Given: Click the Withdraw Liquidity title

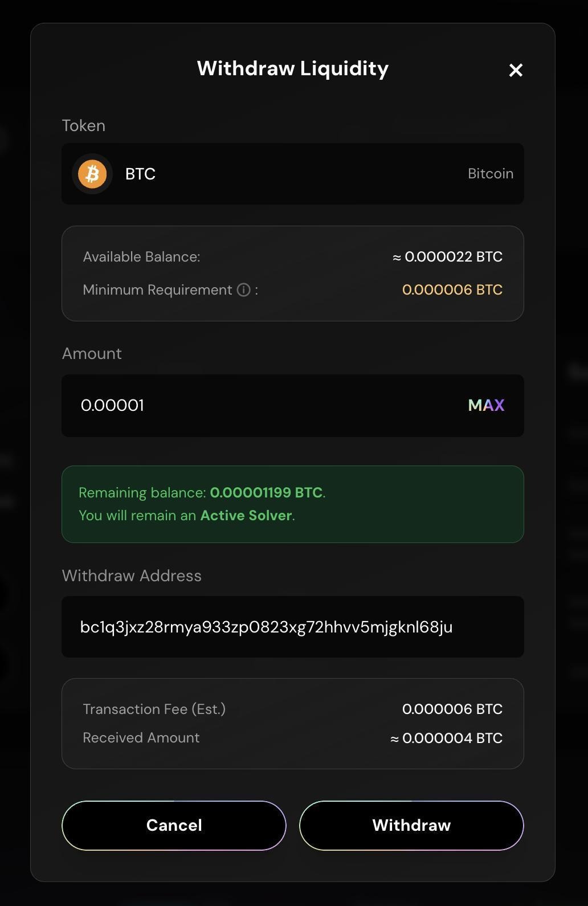Looking at the screenshot, I should coord(293,68).
